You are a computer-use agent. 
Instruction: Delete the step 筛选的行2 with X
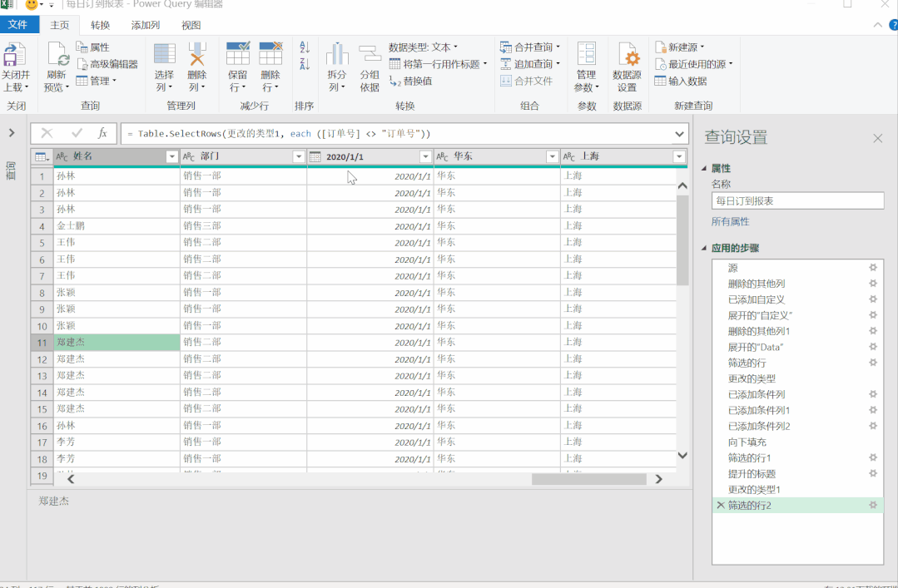pos(721,505)
